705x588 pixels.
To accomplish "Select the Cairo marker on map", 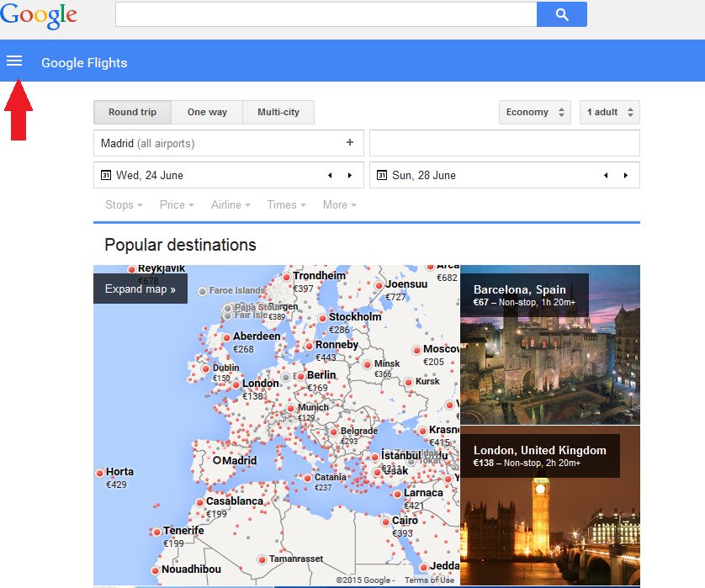I will [386, 522].
